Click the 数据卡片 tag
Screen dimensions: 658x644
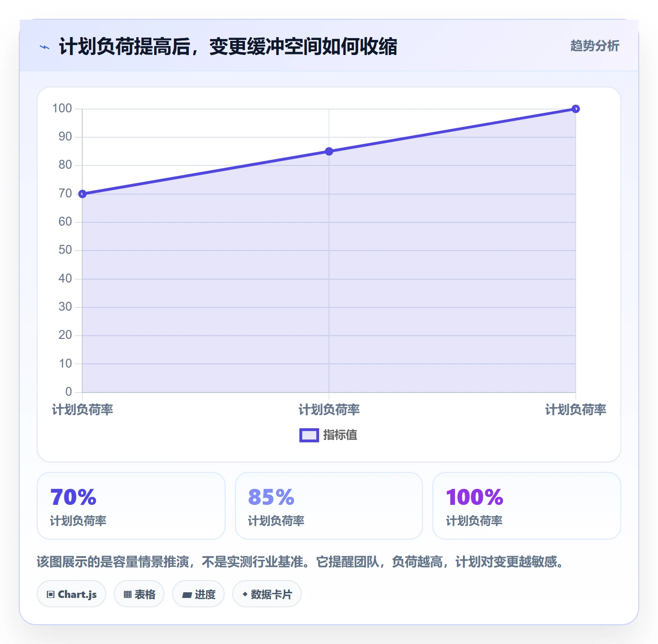point(267,594)
